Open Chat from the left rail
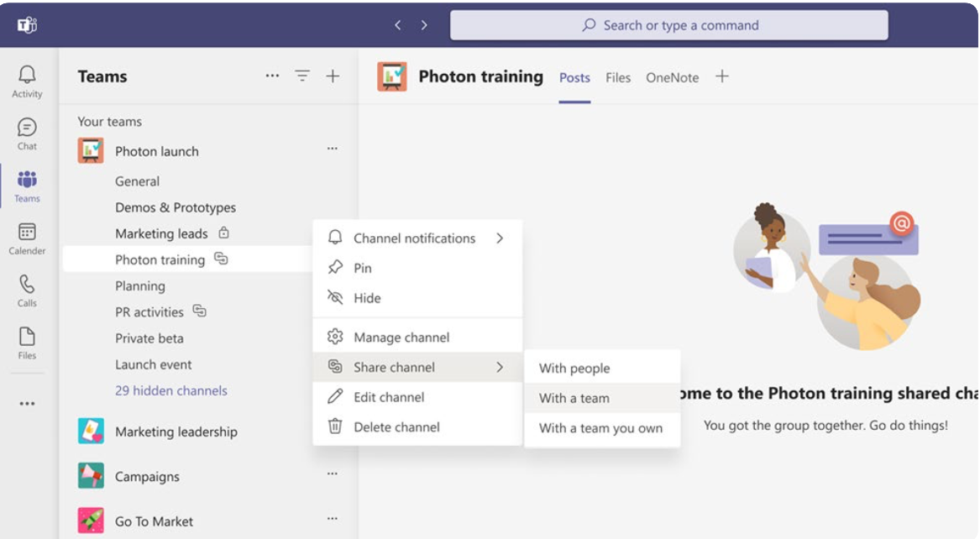Image resolution: width=980 pixels, height=539 pixels. click(x=27, y=134)
